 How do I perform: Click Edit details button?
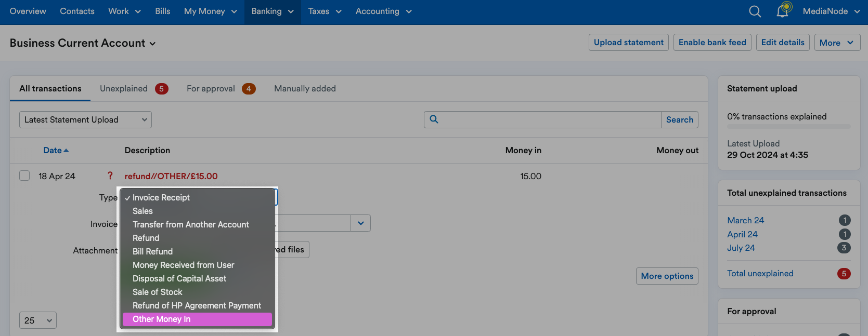[783, 43]
